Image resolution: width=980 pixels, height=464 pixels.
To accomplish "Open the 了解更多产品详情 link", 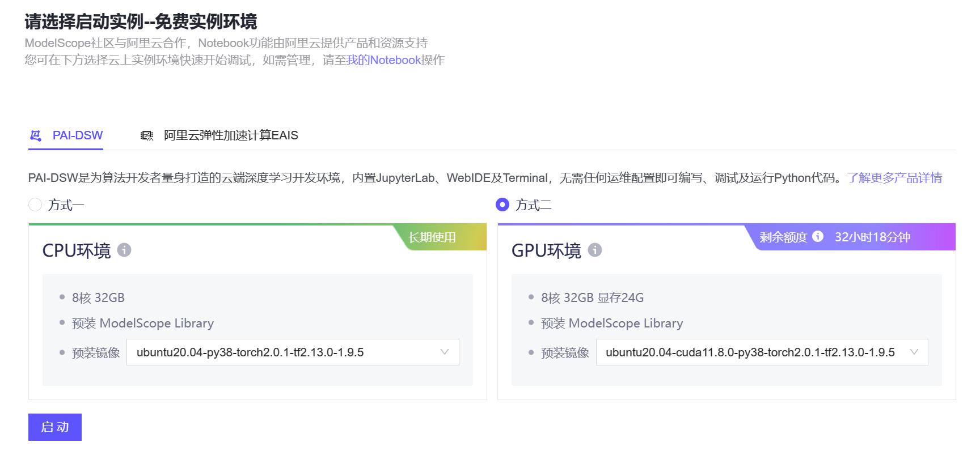I will coord(894,178).
